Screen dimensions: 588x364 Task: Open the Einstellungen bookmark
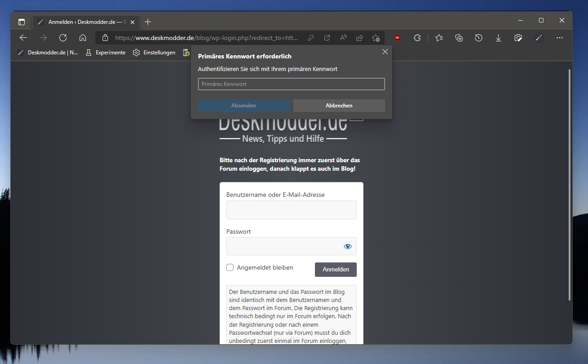pyautogui.click(x=154, y=53)
